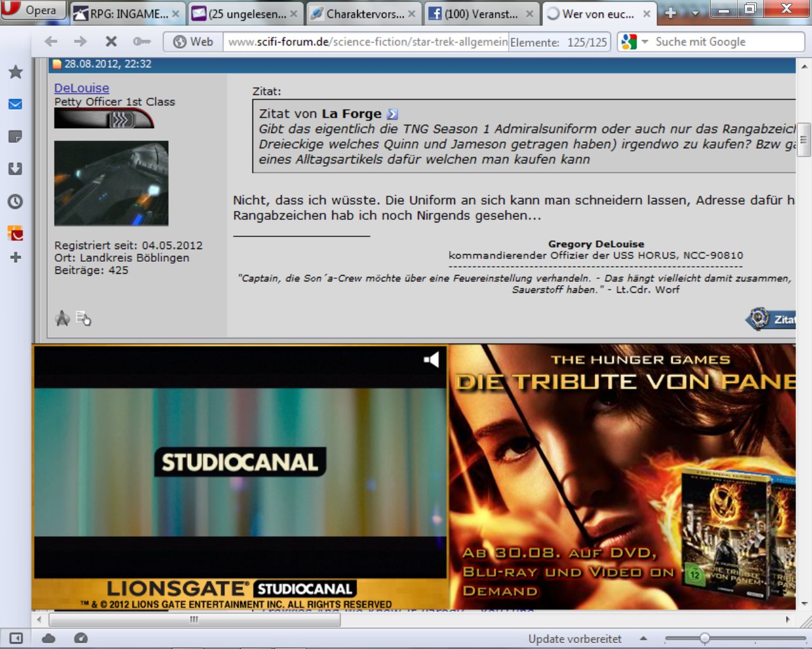Open the DeLouise user profile link
The image size is (812, 649).
(81, 88)
